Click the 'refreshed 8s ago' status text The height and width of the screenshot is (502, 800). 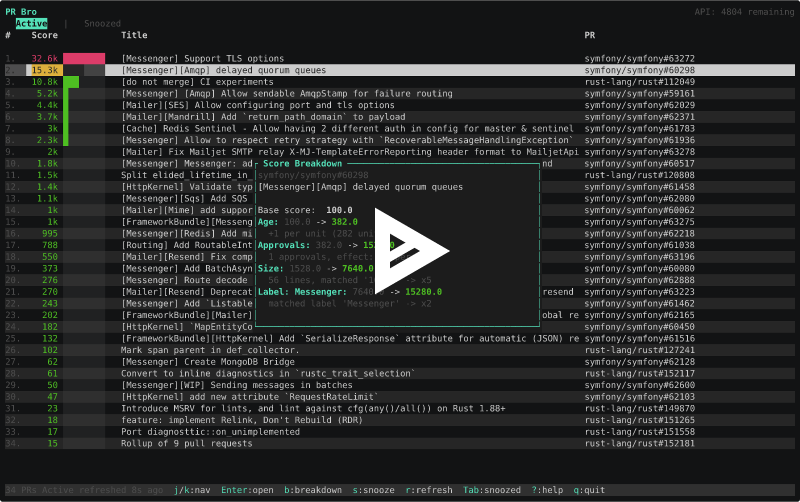(121, 490)
